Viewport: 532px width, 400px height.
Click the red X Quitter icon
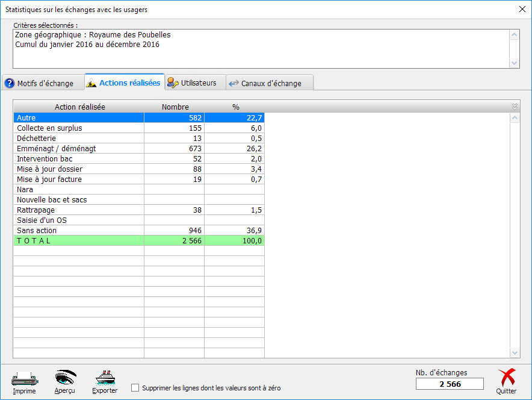(507, 378)
